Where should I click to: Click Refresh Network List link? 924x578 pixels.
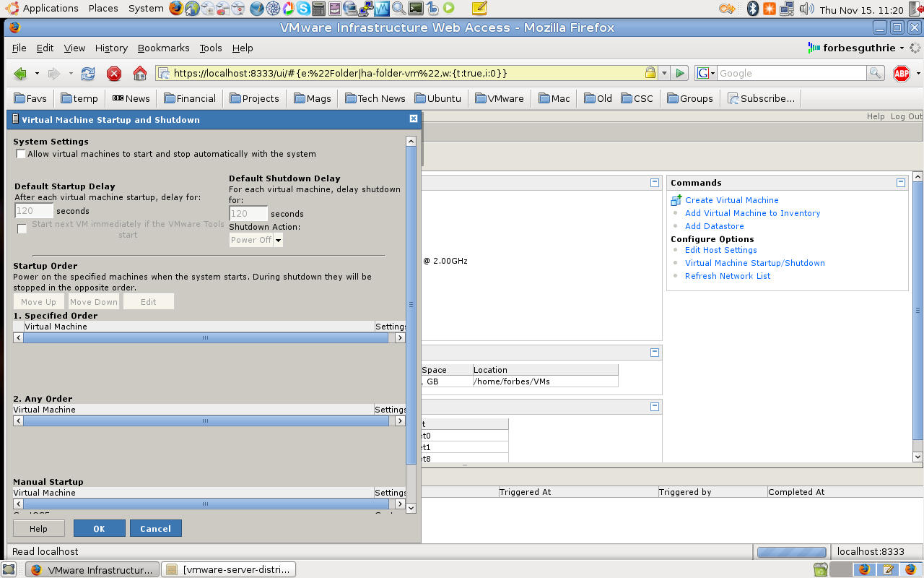point(728,276)
